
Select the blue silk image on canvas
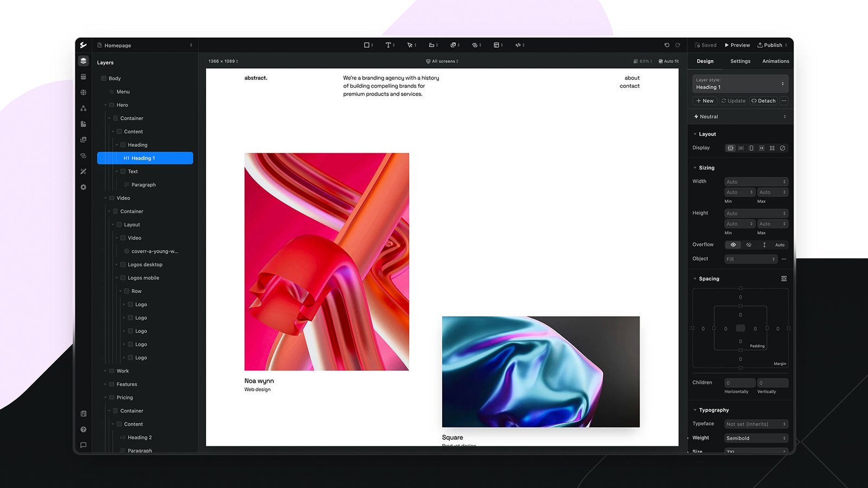541,372
